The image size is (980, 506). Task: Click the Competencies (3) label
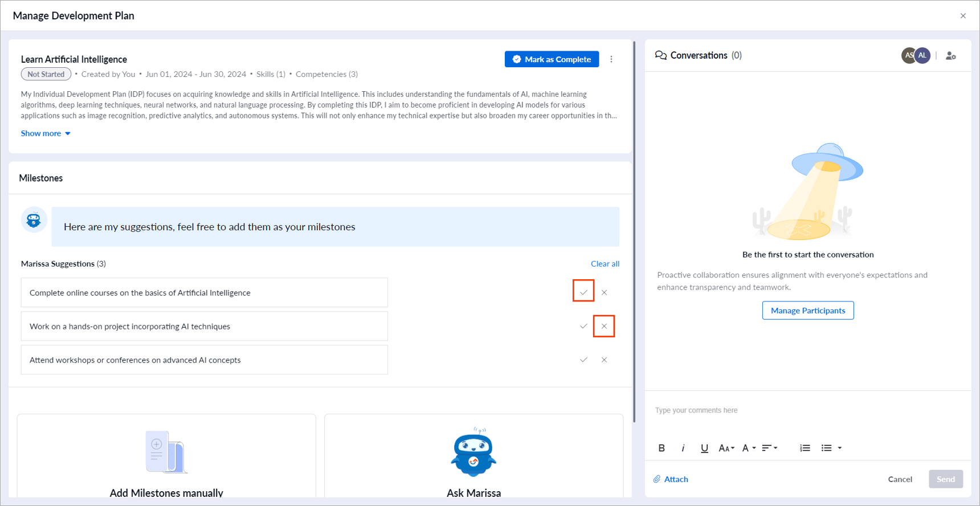pos(326,74)
